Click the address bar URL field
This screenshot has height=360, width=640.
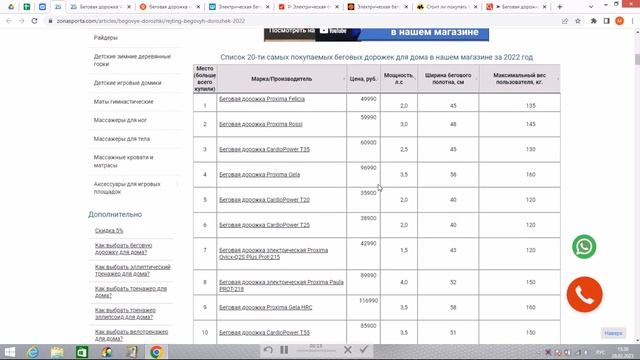pos(302,21)
